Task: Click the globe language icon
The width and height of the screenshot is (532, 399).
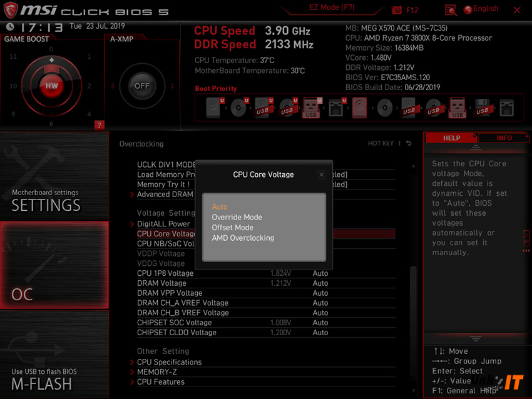Action: (x=468, y=9)
